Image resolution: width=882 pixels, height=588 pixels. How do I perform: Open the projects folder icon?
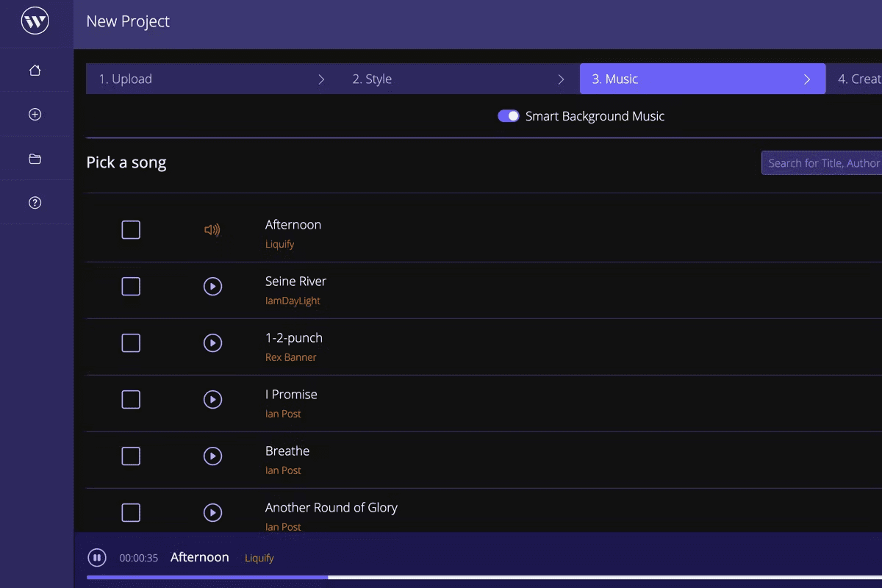point(35,159)
